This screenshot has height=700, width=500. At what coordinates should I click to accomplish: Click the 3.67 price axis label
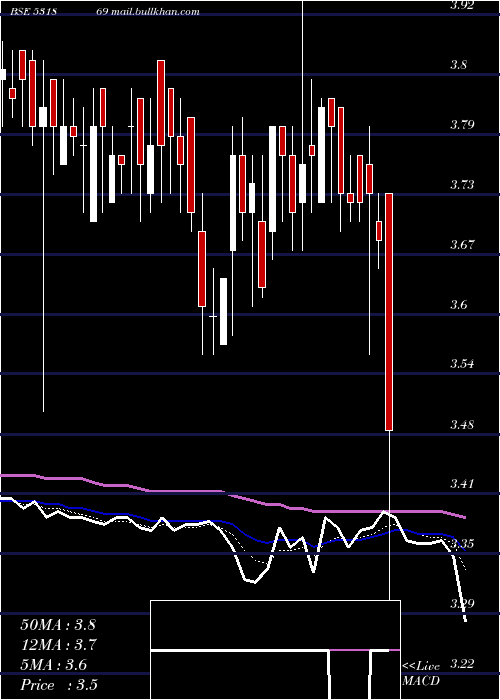tap(461, 245)
